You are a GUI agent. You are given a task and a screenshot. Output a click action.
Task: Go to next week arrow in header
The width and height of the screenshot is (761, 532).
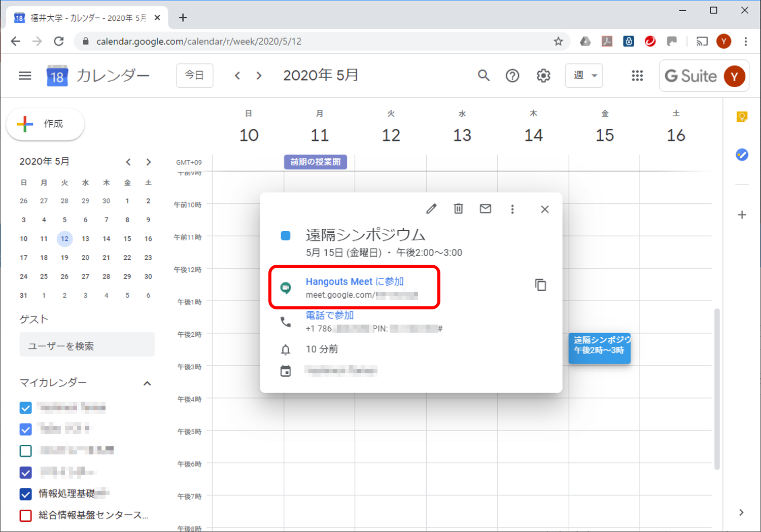click(259, 76)
